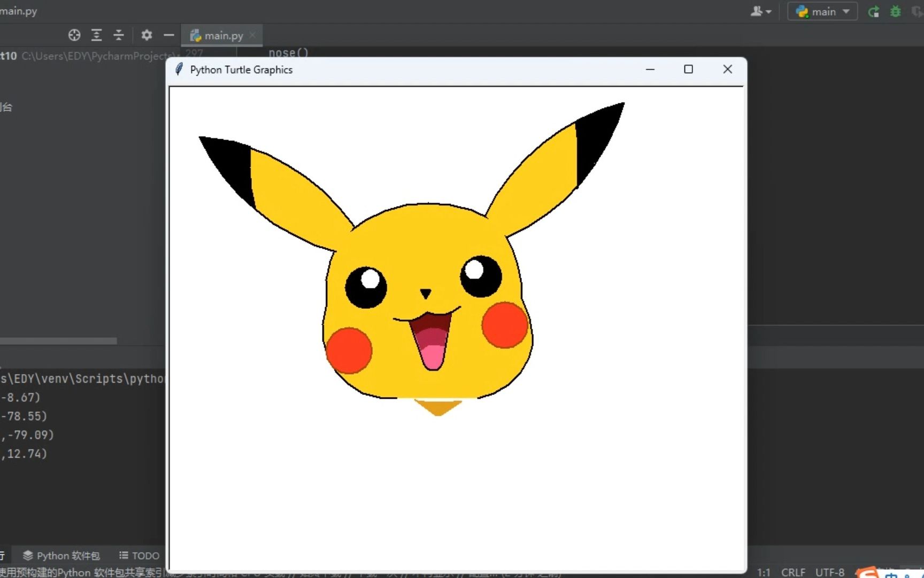Open project panel settings gear
The height and width of the screenshot is (578, 924).
pyautogui.click(x=147, y=35)
